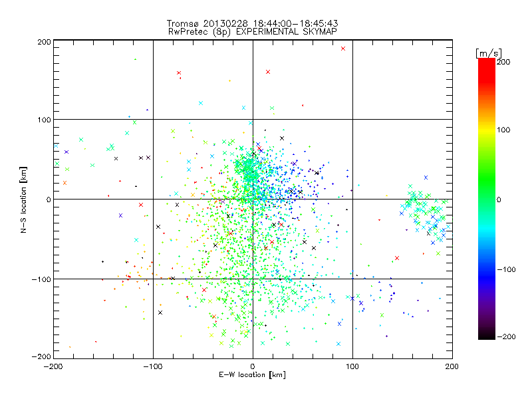Click the x-axis tick label '-100'

(153, 366)
